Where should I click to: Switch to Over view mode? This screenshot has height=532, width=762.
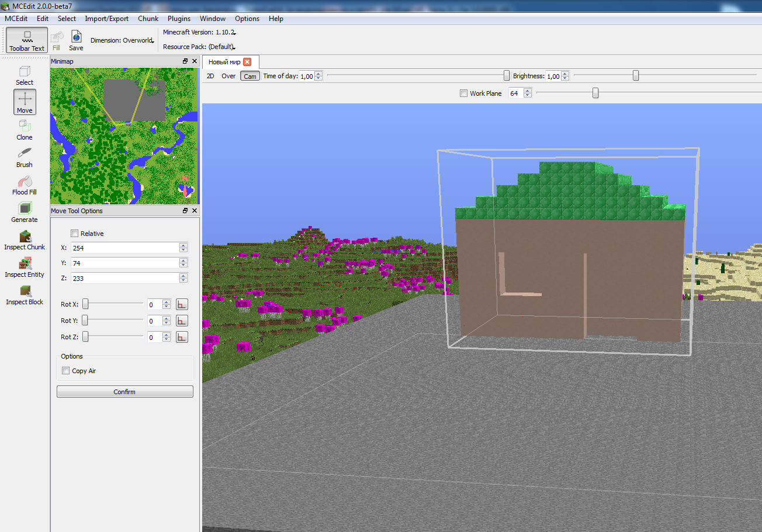click(228, 76)
